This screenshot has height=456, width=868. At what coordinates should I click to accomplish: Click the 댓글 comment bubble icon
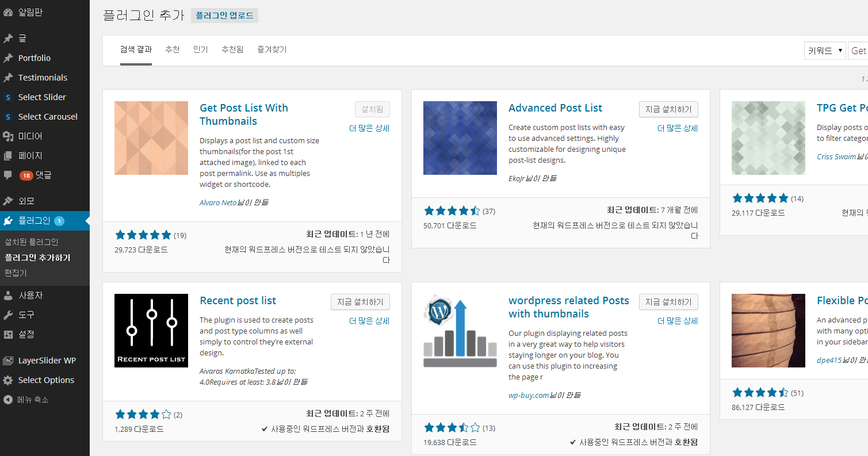pyautogui.click(x=8, y=175)
